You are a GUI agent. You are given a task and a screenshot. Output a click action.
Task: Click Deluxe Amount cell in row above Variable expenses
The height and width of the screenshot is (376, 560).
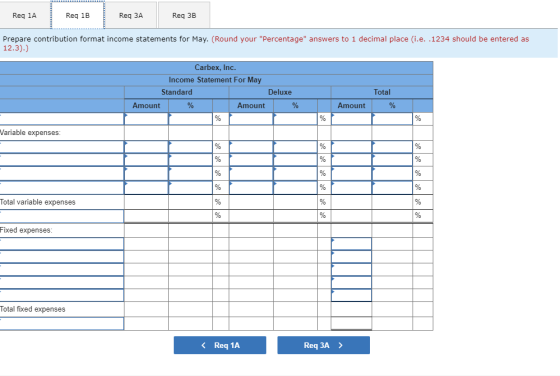click(251, 119)
